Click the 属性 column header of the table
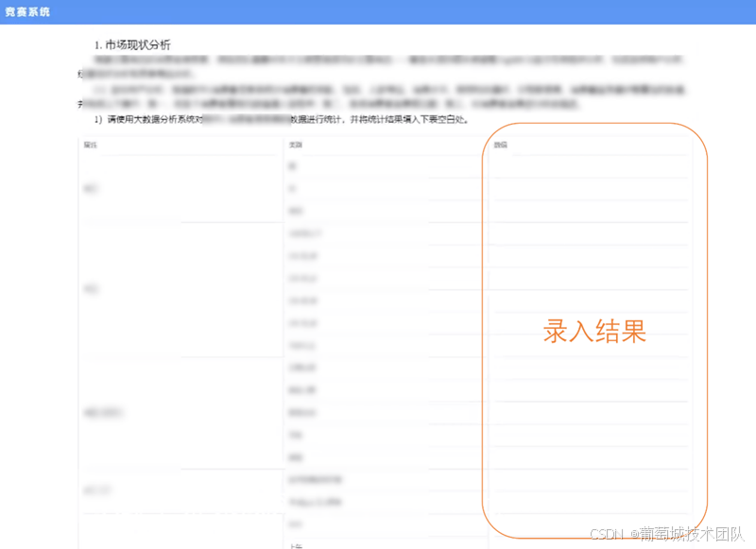 point(91,145)
